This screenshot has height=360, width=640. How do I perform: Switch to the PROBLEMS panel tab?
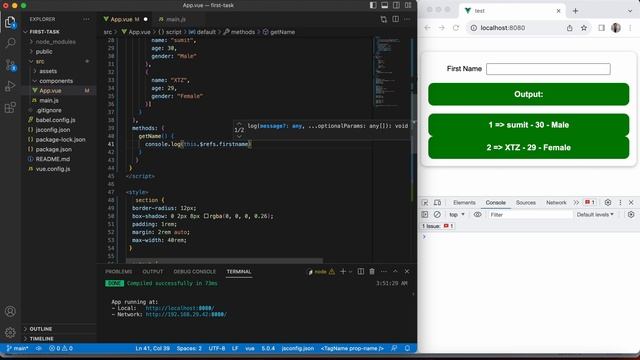(119, 272)
